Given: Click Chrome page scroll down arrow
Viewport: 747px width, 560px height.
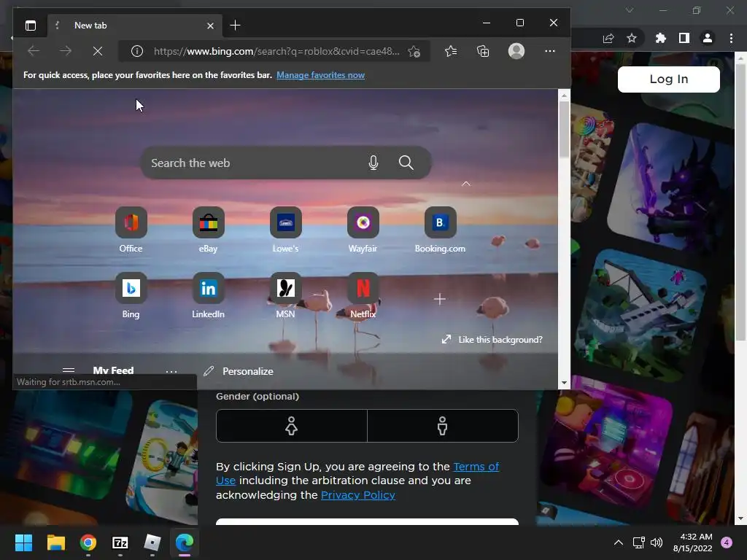Looking at the screenshot, I should 741,518.
